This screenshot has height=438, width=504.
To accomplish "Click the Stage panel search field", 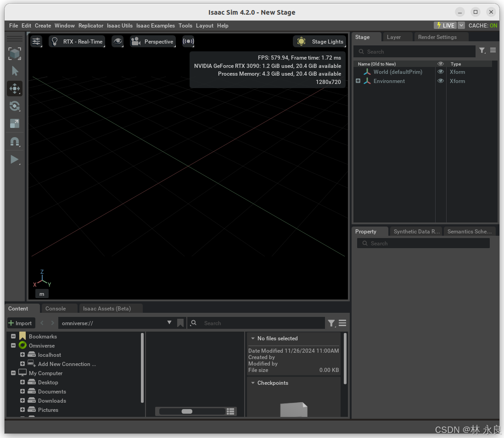I will tap(414, 52).
